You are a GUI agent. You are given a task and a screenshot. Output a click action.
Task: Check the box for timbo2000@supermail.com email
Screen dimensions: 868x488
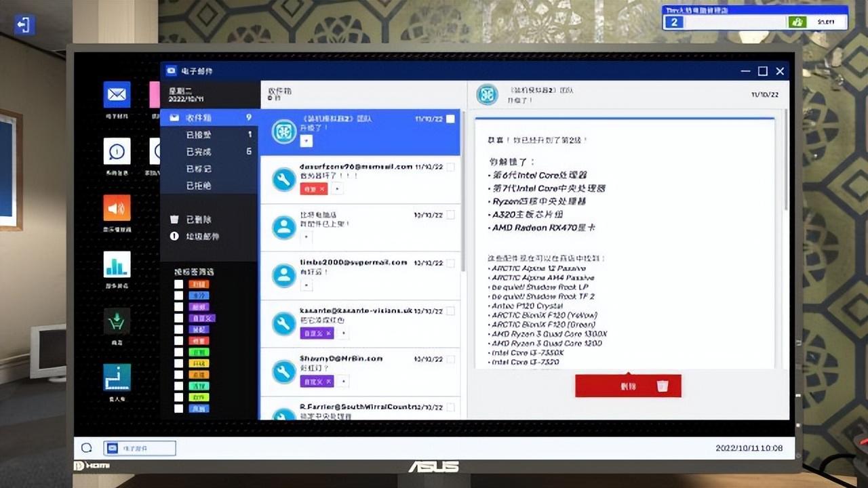451,262
